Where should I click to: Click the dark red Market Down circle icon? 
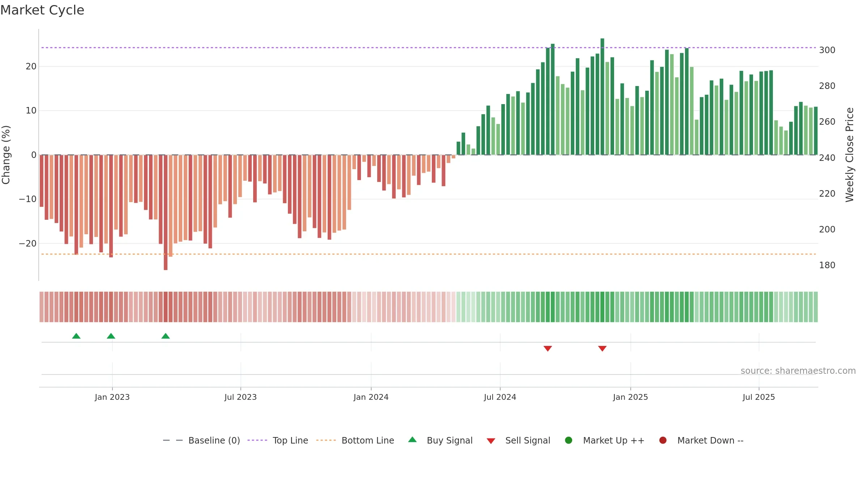[x=663, y=440]
